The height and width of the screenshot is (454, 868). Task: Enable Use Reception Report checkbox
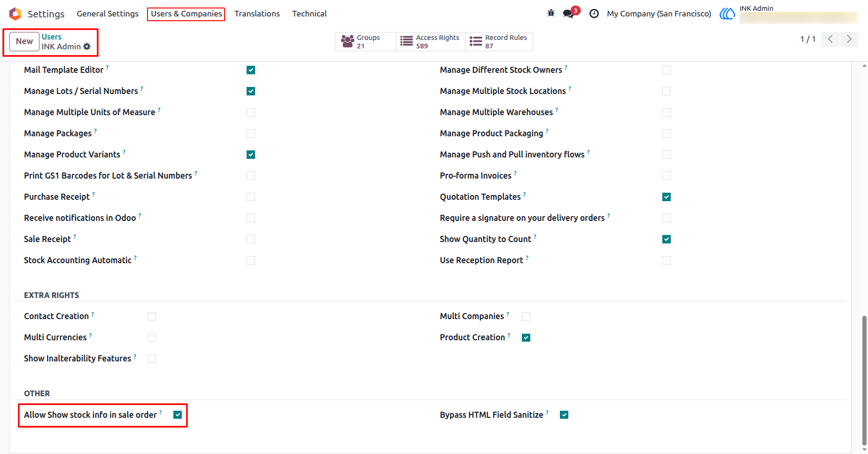(x=666, y=260)
